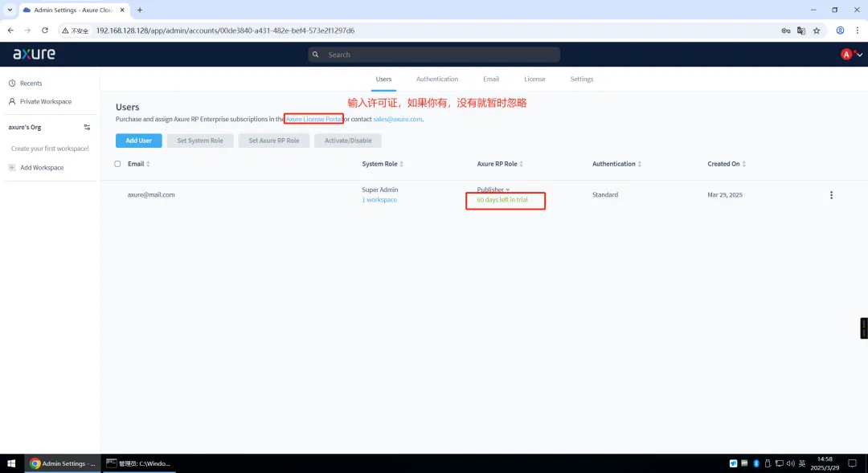This screenshot has width=868, height=473.
Task: Sort by the Email column
Action: (x=139, y=164)
